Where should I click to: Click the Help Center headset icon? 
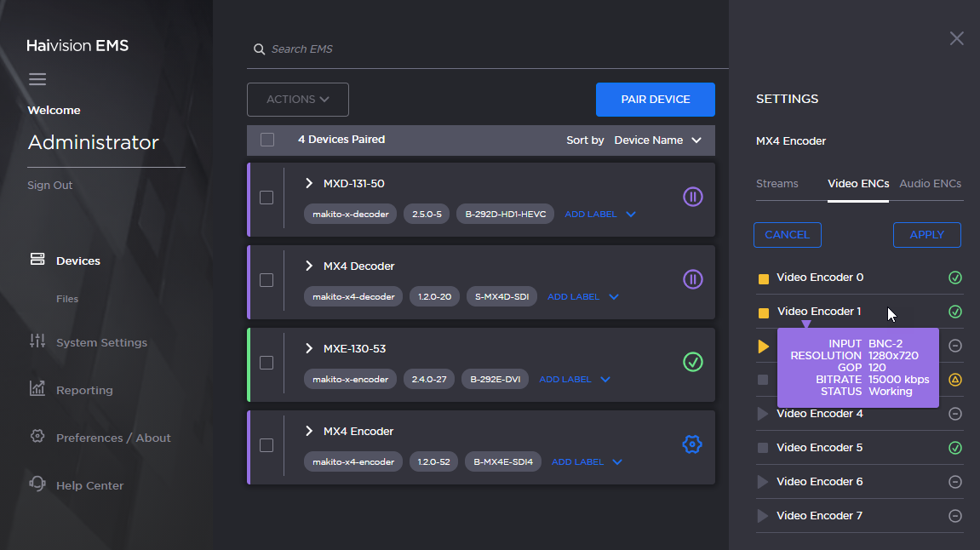click(x=37, y=484)
